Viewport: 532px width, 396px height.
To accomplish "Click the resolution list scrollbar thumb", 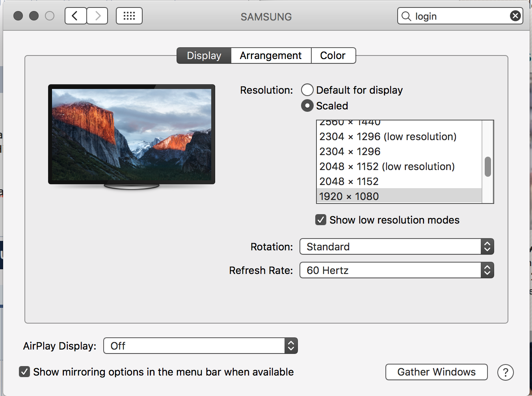I will 488,167.
